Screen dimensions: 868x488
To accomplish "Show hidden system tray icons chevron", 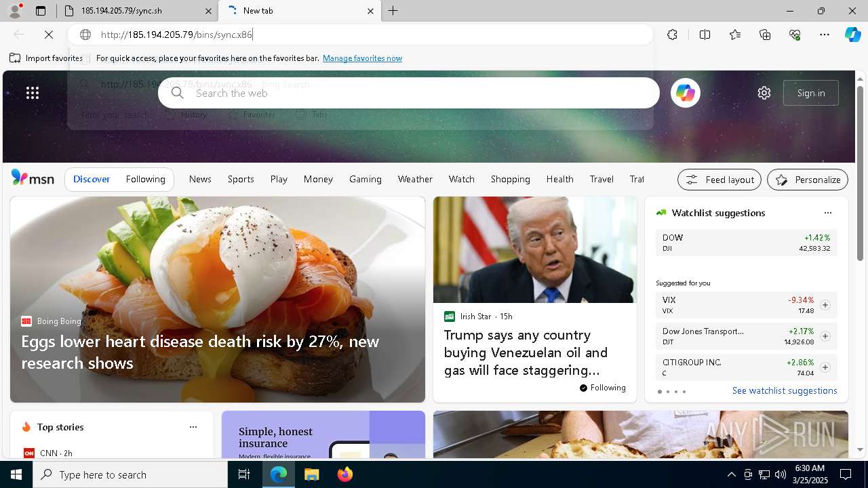I will (731, 474).
